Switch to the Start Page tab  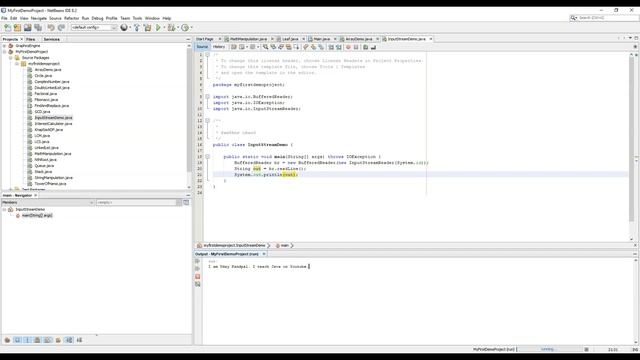(205, 39)
